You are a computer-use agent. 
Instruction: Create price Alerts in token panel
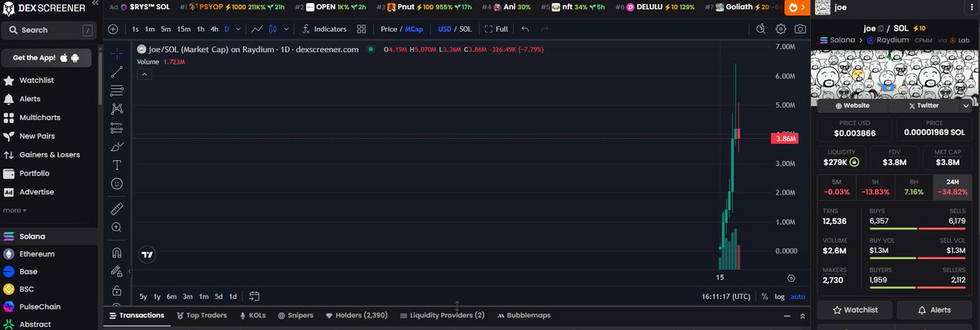[x=934, y=310]
